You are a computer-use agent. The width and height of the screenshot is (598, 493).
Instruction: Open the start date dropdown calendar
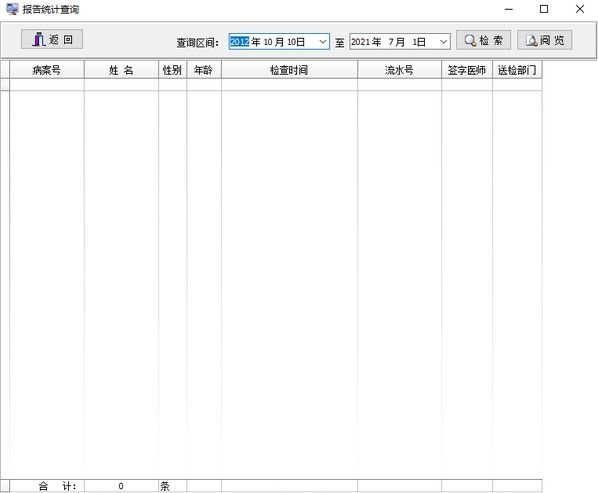323,42
